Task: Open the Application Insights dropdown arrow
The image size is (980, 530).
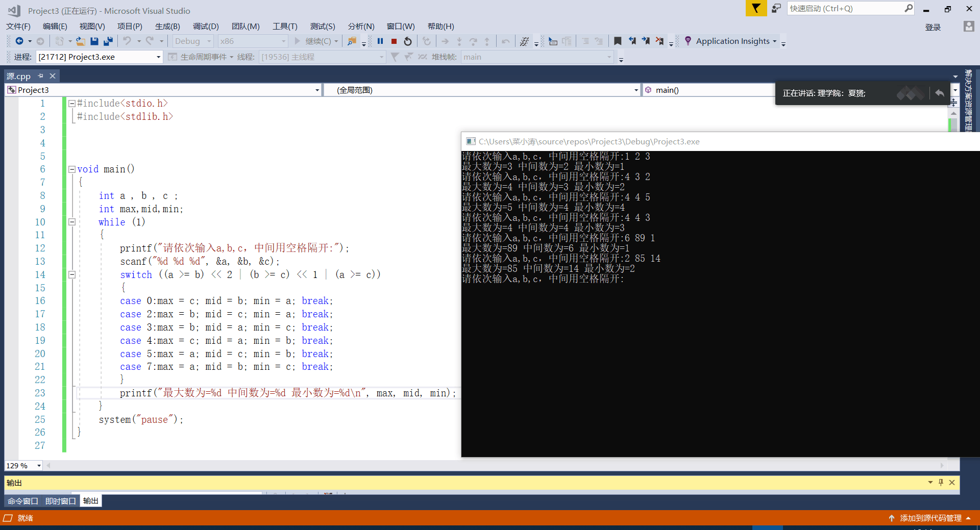Action: [x=775, y=41]
